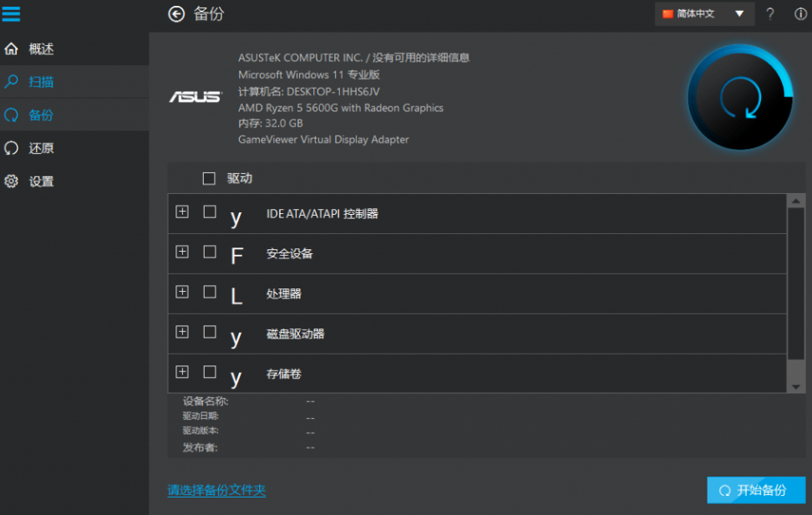Select the 概述 home icon in sidebar

point(12,48)
